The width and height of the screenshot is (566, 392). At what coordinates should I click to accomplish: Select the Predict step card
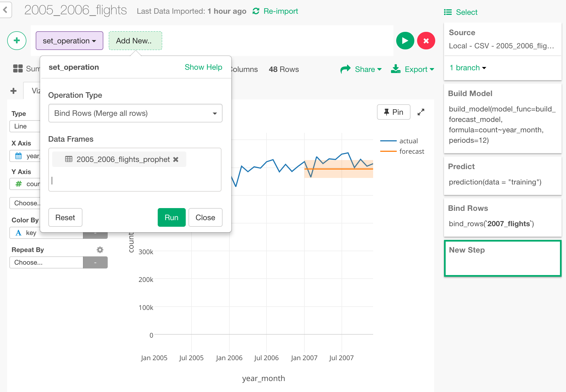(x=503, y=176)
